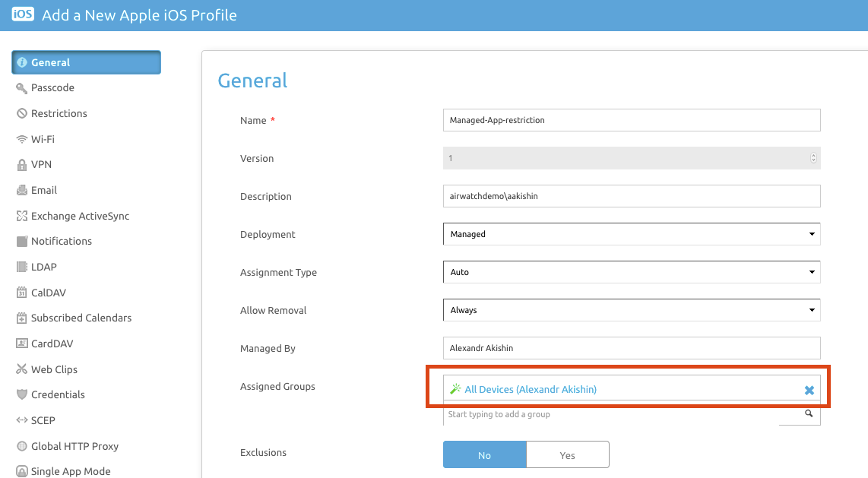Select the General tab in sidebar
Image resolution: width=868 pixels, height=478 pixels.
86,62
